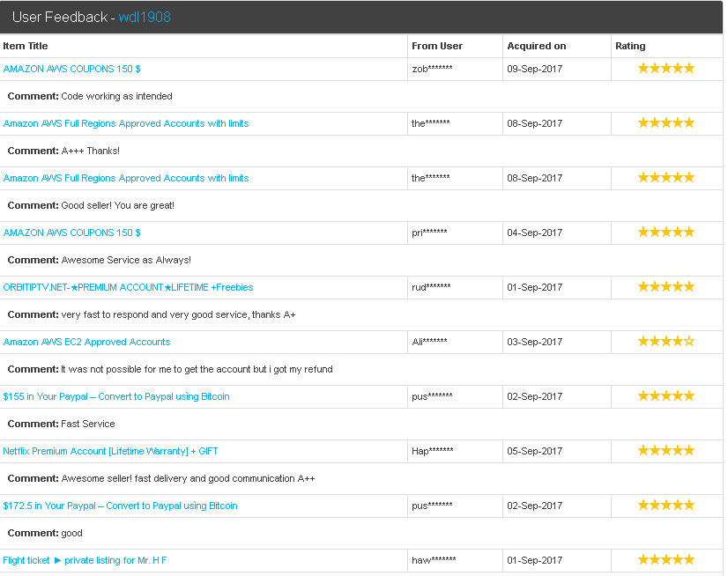Click the empty fifth star in Ali's rating
Screen dimensions: 728x576
click(x=689, y=342)
